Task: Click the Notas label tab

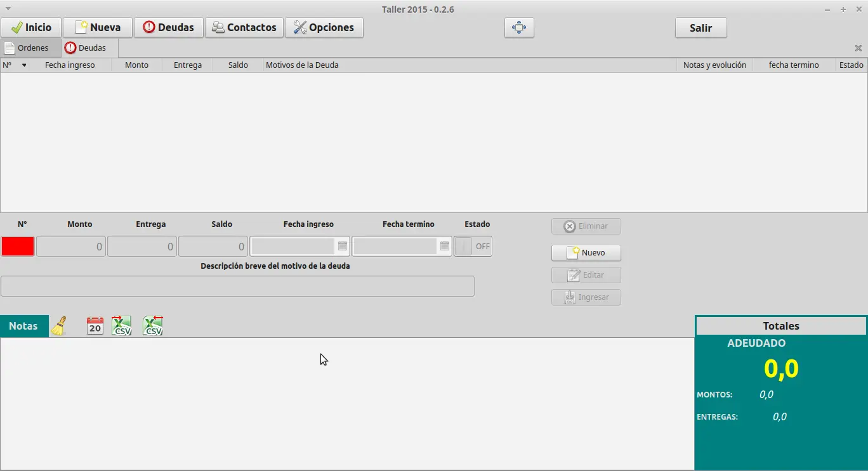Action: 24,326
